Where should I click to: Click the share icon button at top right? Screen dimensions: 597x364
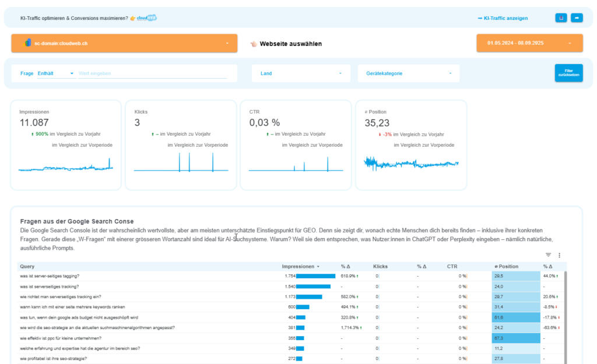561,18
